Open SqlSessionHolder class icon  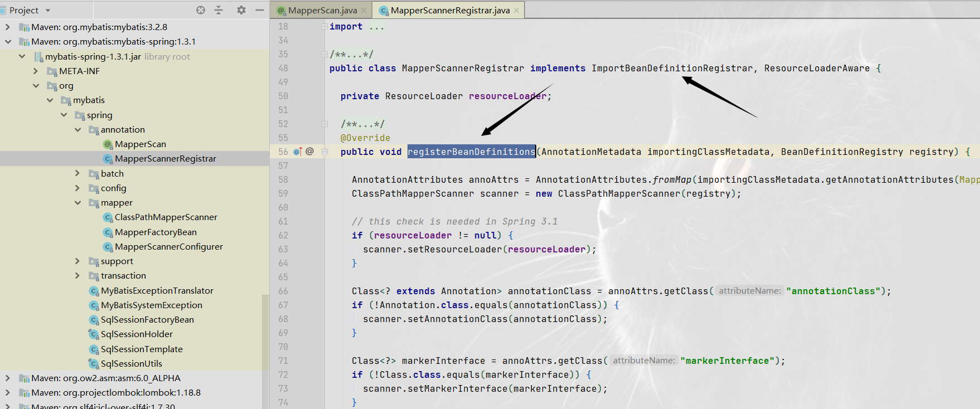94,334
